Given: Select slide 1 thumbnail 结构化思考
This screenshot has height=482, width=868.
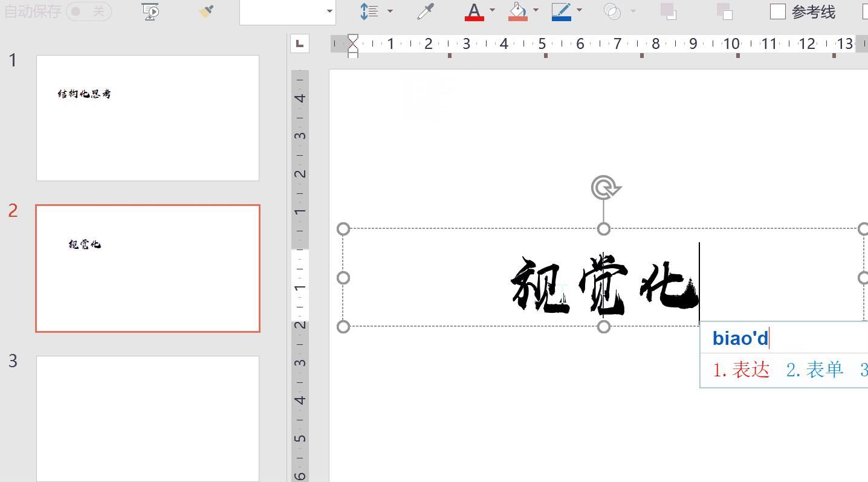Looking at the screenshot, I should click(x=147, y=118).
